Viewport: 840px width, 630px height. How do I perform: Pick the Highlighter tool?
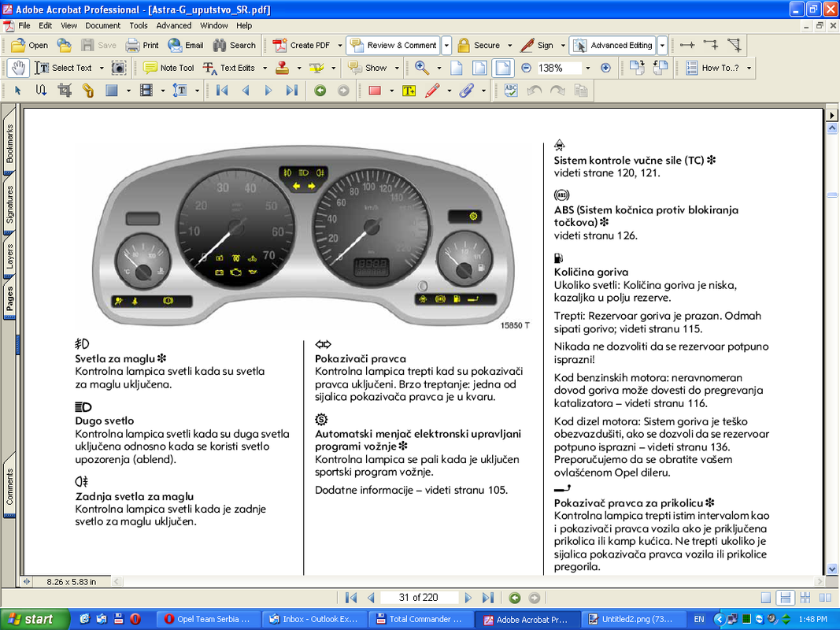(316, 68)
